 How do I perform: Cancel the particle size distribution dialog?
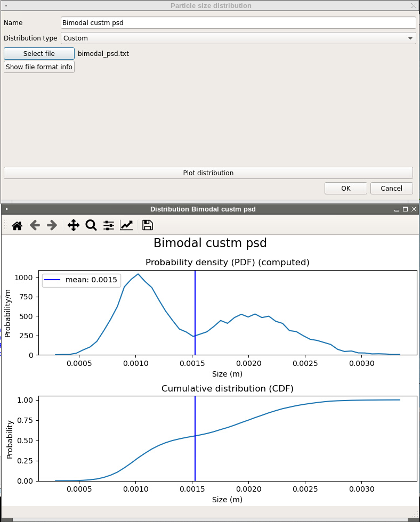point(391,188)
